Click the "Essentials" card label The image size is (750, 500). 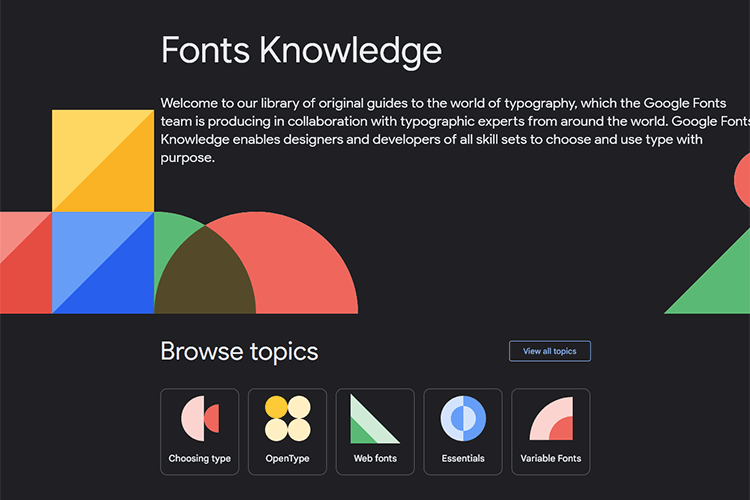462,459
